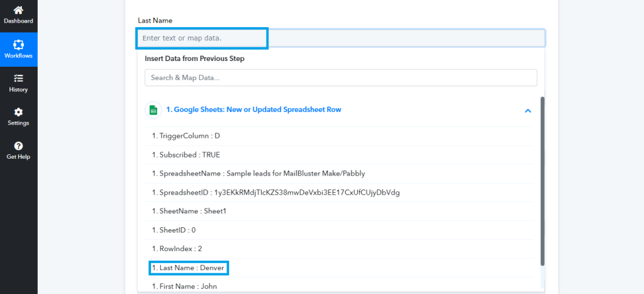The image size is (644, 294).
Task: Open the Workflows icon in sidebar
Action: (18, 45)
